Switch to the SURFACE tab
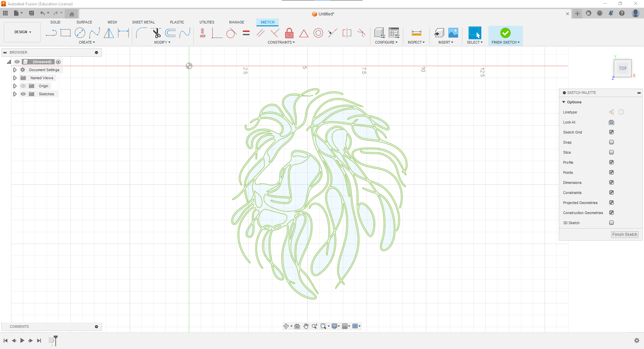This screenshot has width=644, height=349. click(84, 22)
